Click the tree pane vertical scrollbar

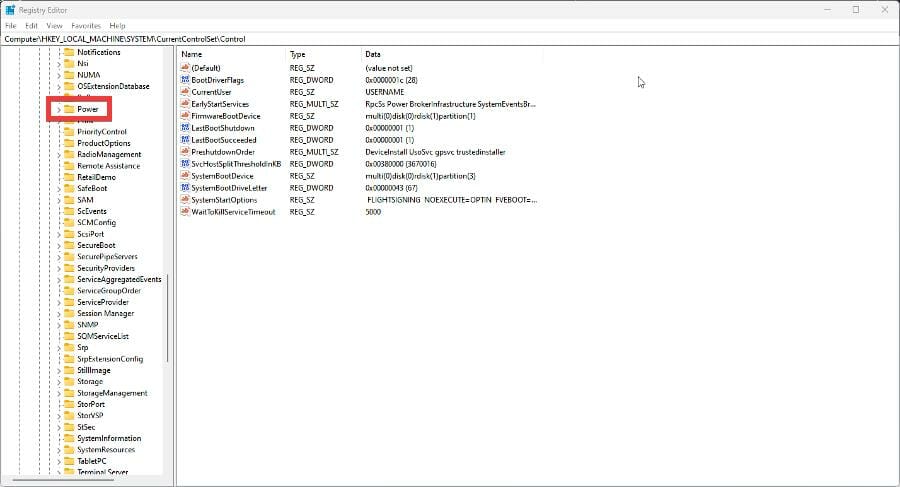[x=168, y=319]
